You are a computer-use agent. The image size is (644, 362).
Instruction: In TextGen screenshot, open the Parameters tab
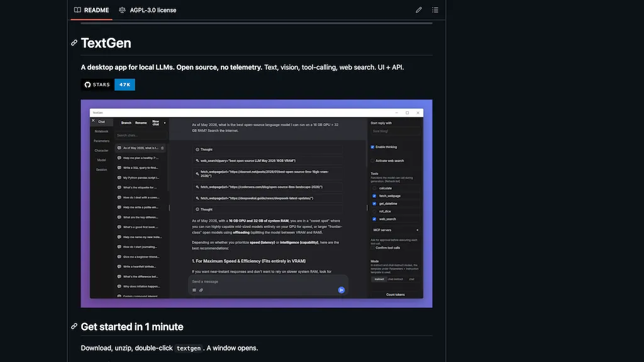101,141
